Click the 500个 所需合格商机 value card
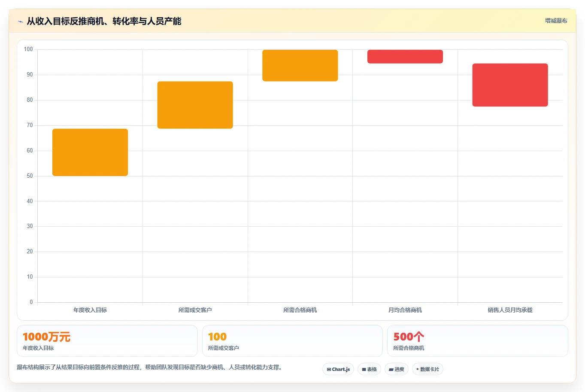This screenshot has width=585, height=392. click(478, 341)
